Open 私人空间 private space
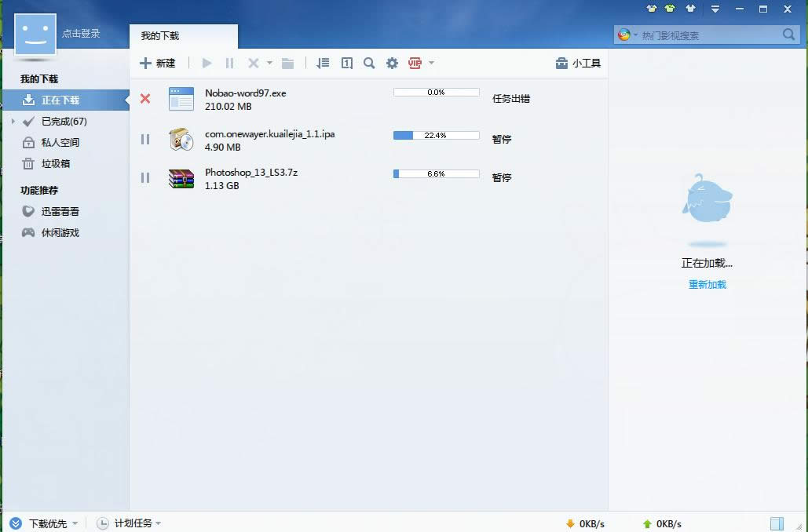 60,143
